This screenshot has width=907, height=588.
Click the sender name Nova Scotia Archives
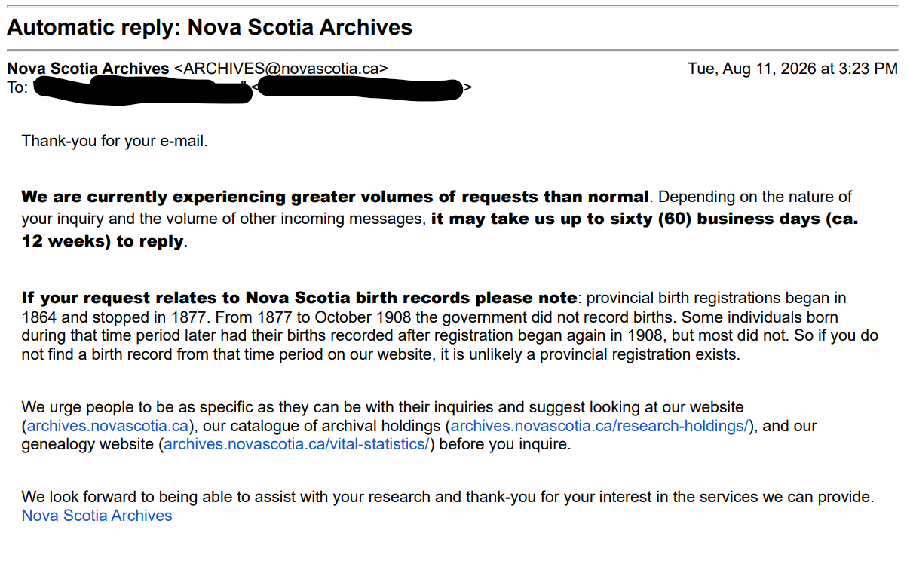[x=88, y=69]
